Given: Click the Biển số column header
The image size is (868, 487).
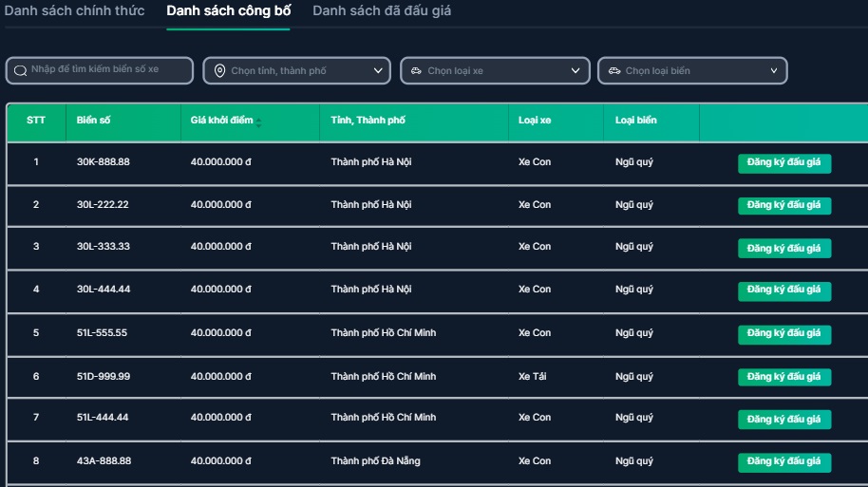Looking at the screenshot, I should coord(94,121).
